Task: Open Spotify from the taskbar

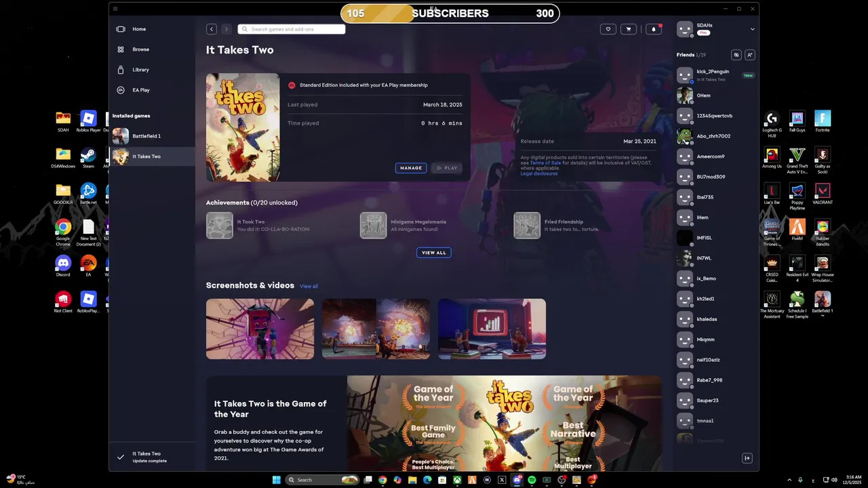Action: [x=532, y=480]
